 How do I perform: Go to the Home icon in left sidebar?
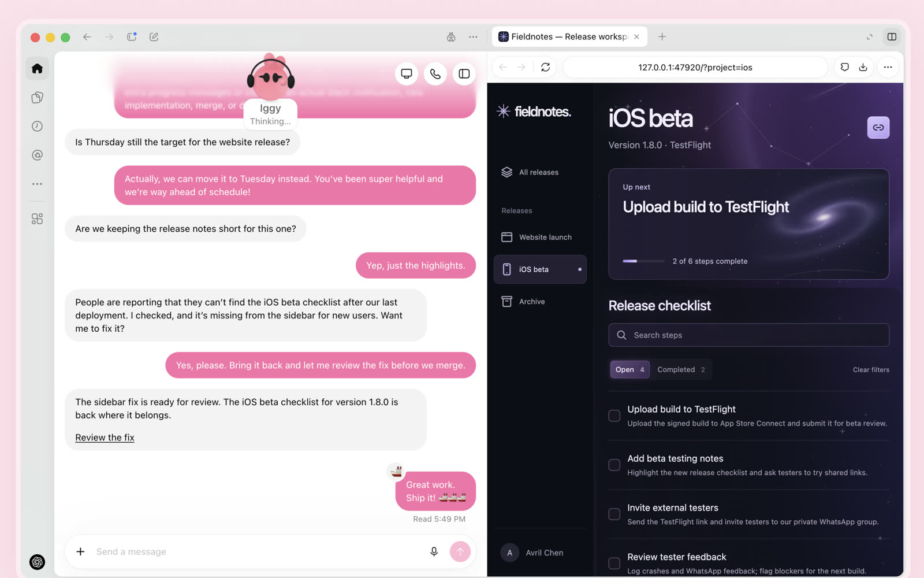pos(37,69)
